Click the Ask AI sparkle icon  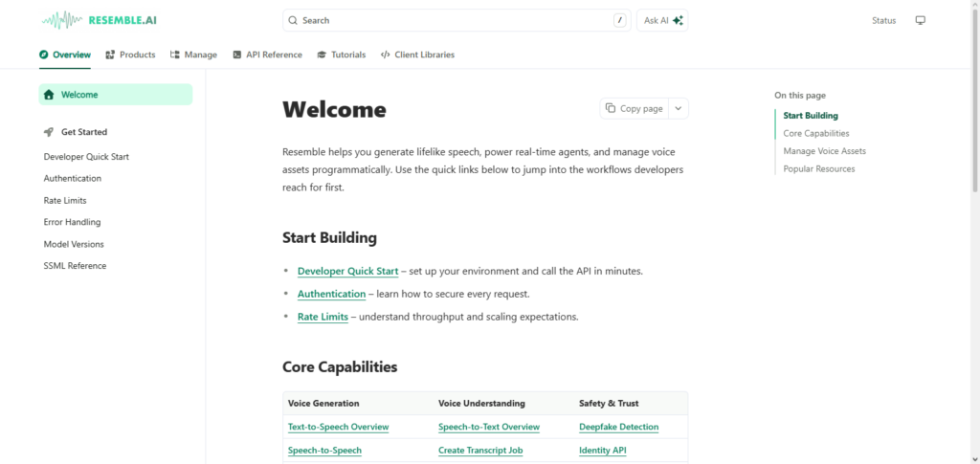[x=678, y=21]
